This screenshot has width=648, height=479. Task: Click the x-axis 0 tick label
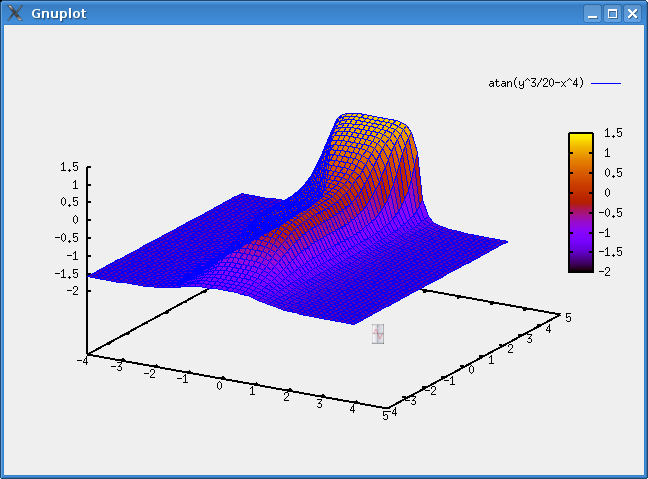click(x=219, y=385)
